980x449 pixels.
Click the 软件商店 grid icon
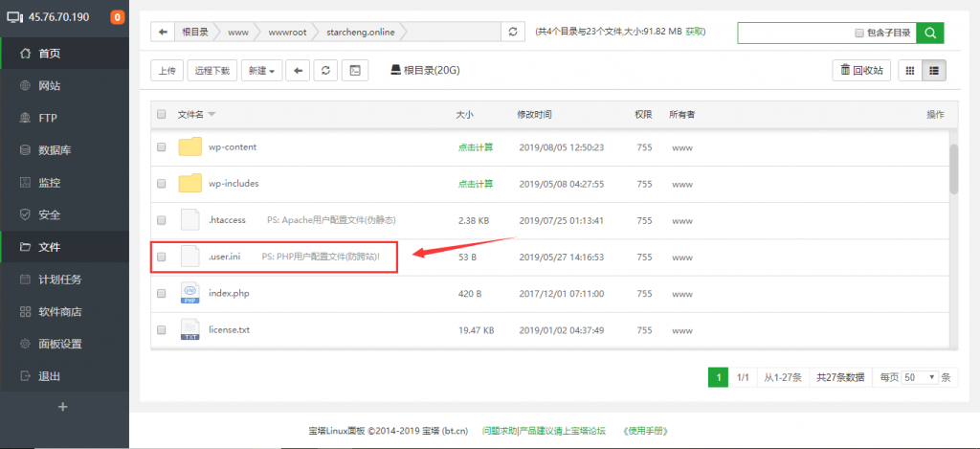tap(25, 312)
